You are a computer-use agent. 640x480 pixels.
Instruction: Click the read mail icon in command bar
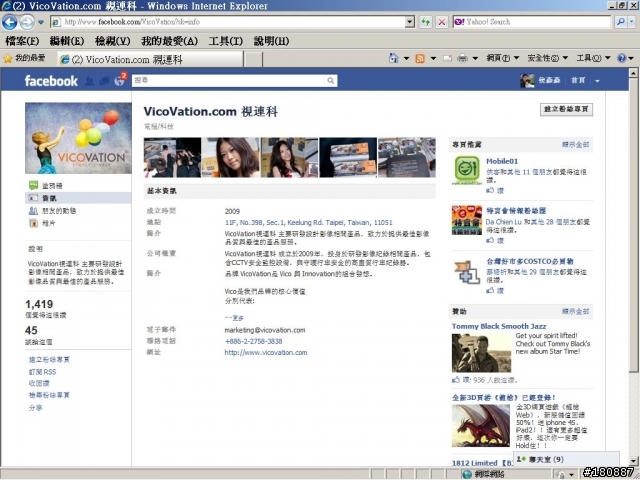tap(447, 58)
